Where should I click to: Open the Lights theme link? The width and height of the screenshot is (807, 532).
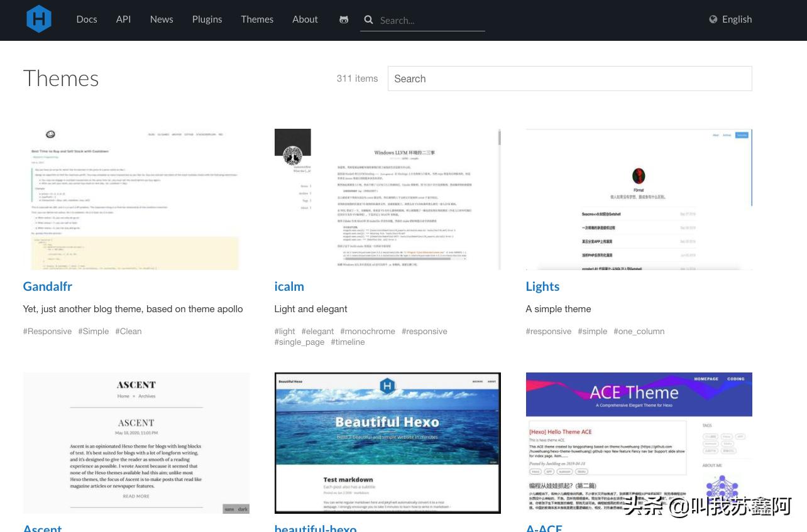point(542,286)
